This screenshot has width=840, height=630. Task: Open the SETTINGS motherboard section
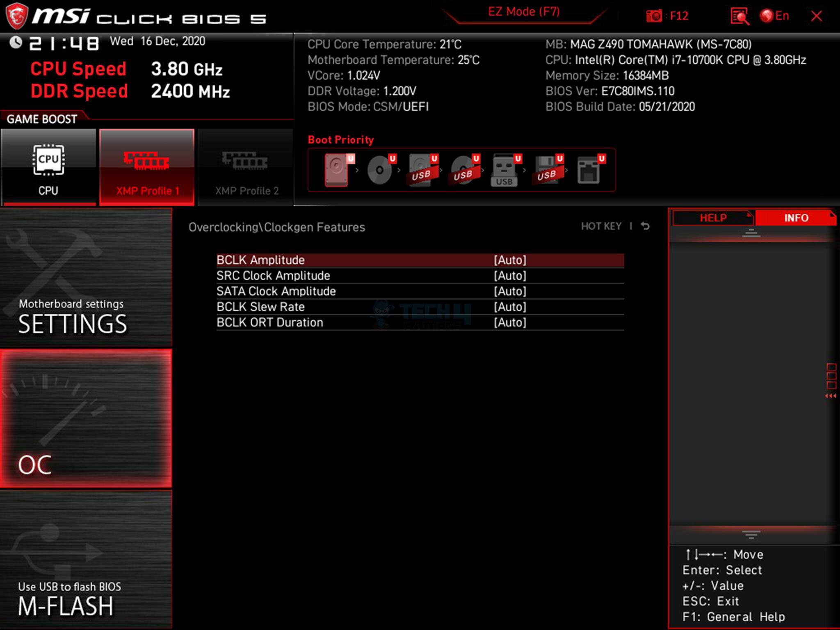[x=86, y=278]
